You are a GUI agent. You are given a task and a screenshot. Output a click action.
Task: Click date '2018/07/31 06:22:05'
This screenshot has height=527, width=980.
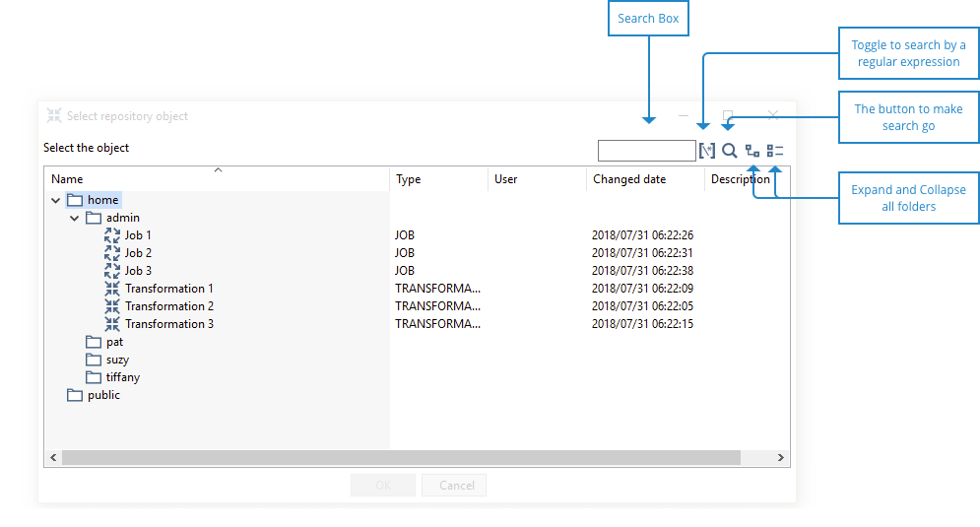(642, 306)
